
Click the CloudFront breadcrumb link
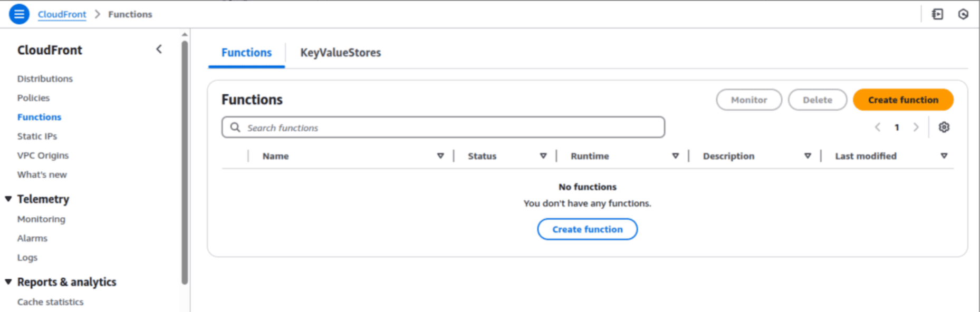62,14
